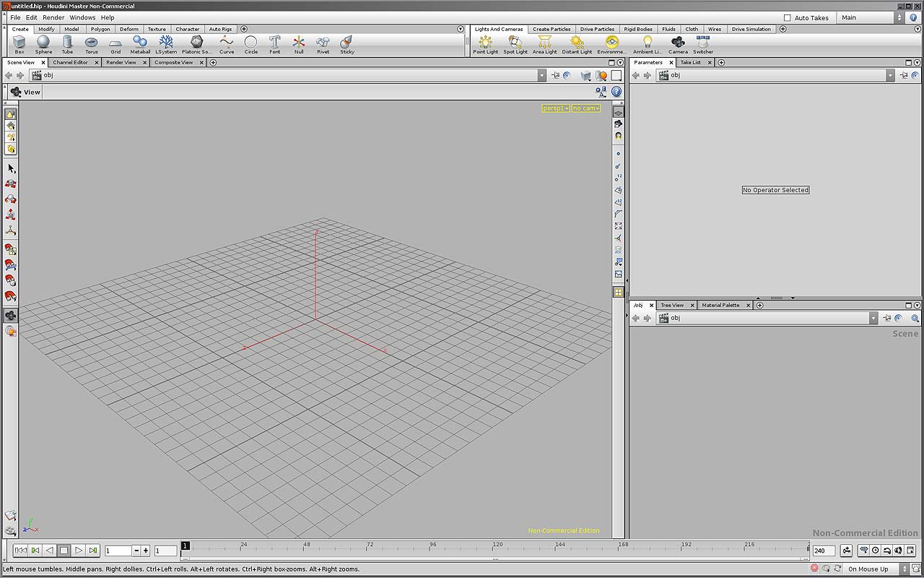Viewport: 924px width, 578px height.
Task: Switch to the Modify shelf tab
Action: point(46,30)
